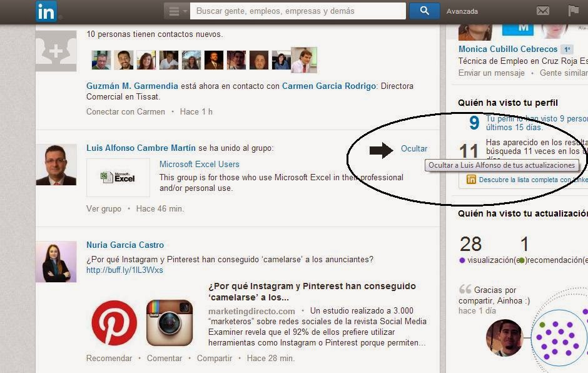This screenshot has height=373, width=588.
Task: Click the Pinterest logo image
Action: 114,323
